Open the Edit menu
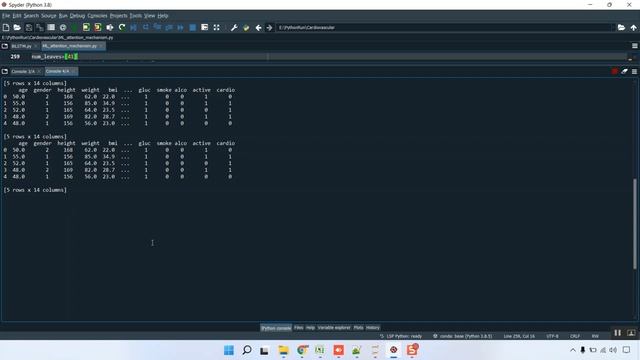Image resolution: width=640 pixels, height=360 pixels. pos(17,16)
